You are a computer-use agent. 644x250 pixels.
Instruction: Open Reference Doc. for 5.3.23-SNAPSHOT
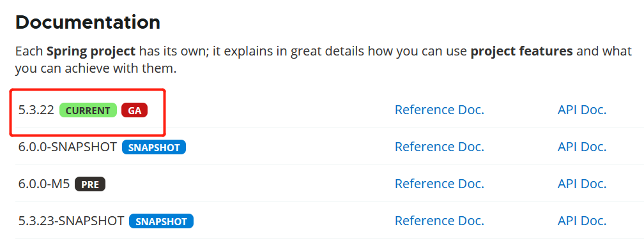[x=440, y=221]
